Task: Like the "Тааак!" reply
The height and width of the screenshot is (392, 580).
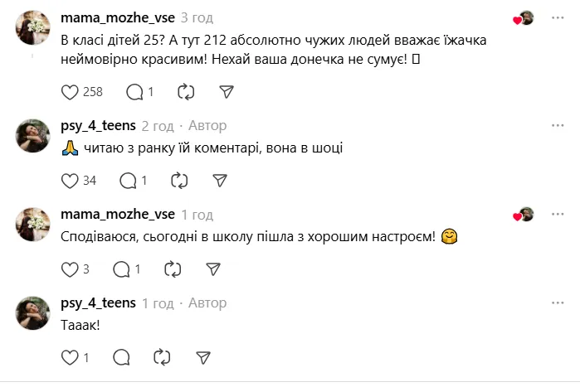Action: [70, 357]
